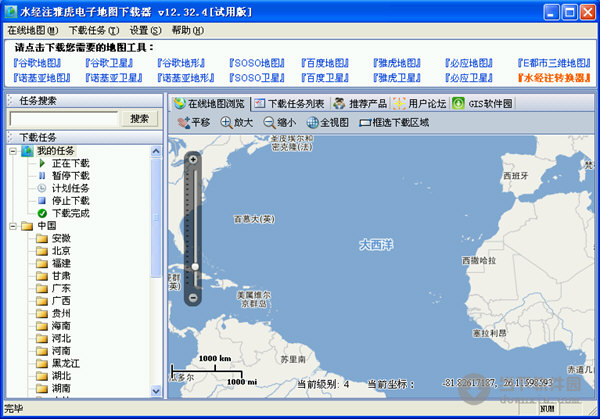The height and width of the screenshot is (419, 600).
Task: Click the plus button on map zoom slider
Action: [193, 159]
